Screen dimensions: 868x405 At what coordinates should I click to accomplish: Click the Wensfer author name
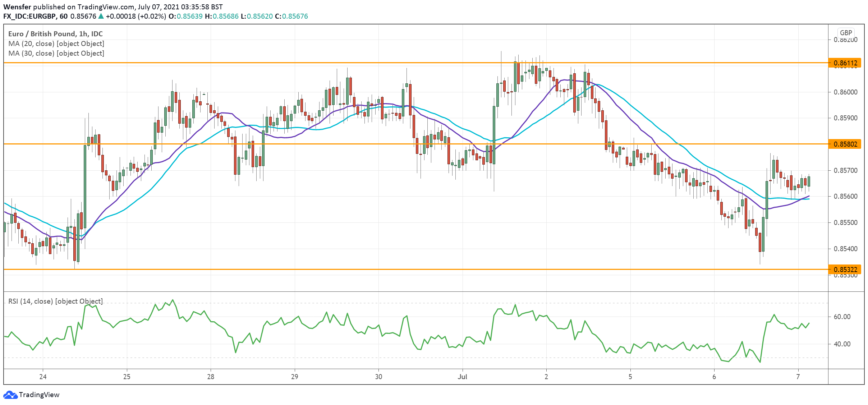(x=17, y=7)
